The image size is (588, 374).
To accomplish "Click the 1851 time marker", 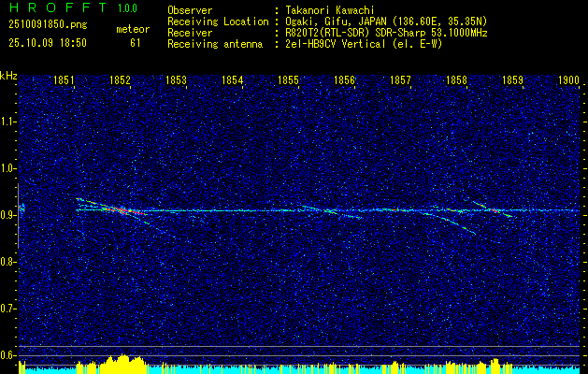I will click(x=65, y=81).
